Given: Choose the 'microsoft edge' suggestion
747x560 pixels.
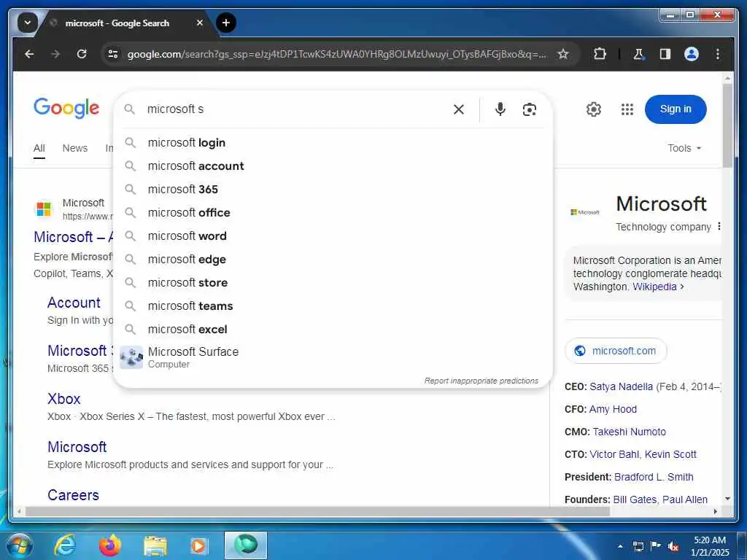Looking at the screenshot, I should point(333,260).
